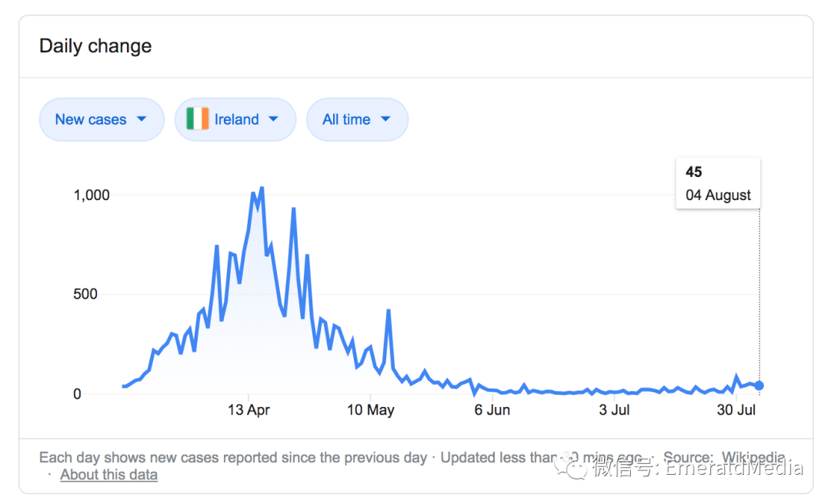Click the arrow next to New cases
Viewport: 831px width, 504px height.
coord(142,119)
